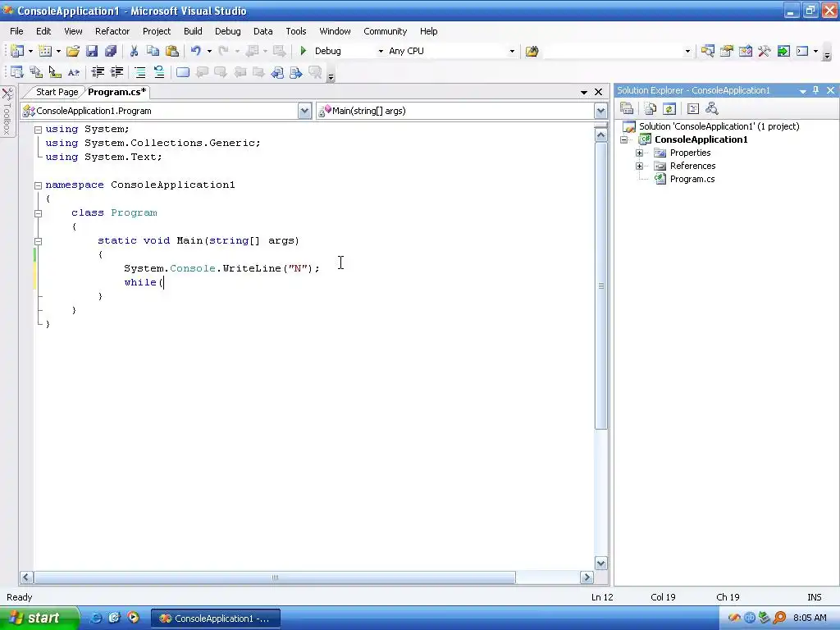Click the Increase Line Indent icon
The height and width of the screenshot is (630, 840).
[116, 72]
